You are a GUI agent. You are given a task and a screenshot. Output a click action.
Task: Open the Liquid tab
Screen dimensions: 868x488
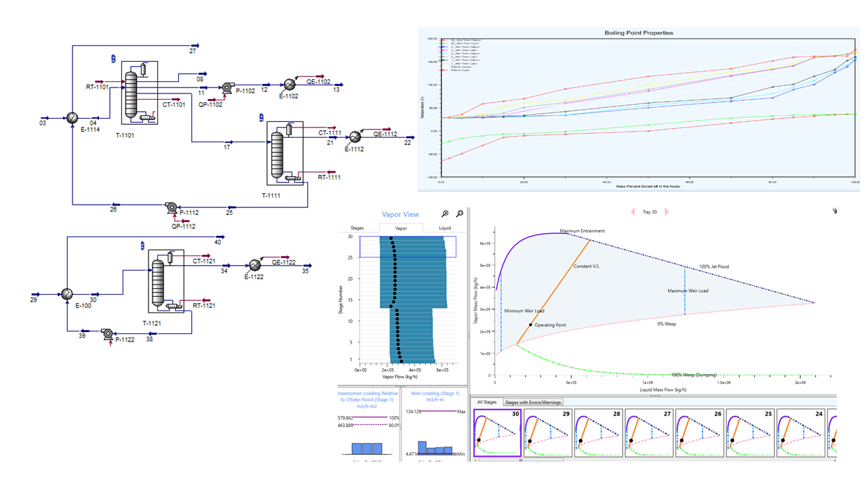point(444,228)
